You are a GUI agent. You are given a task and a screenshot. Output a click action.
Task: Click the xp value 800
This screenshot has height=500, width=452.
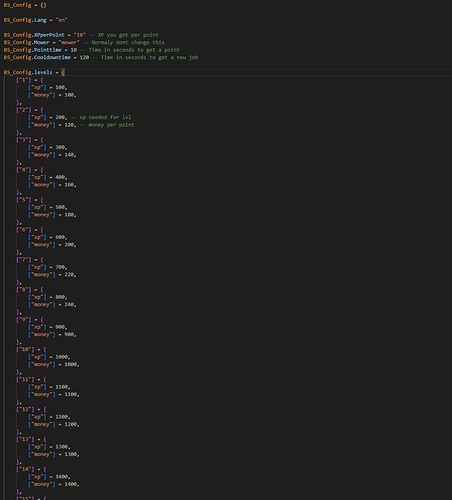point(60,297)
